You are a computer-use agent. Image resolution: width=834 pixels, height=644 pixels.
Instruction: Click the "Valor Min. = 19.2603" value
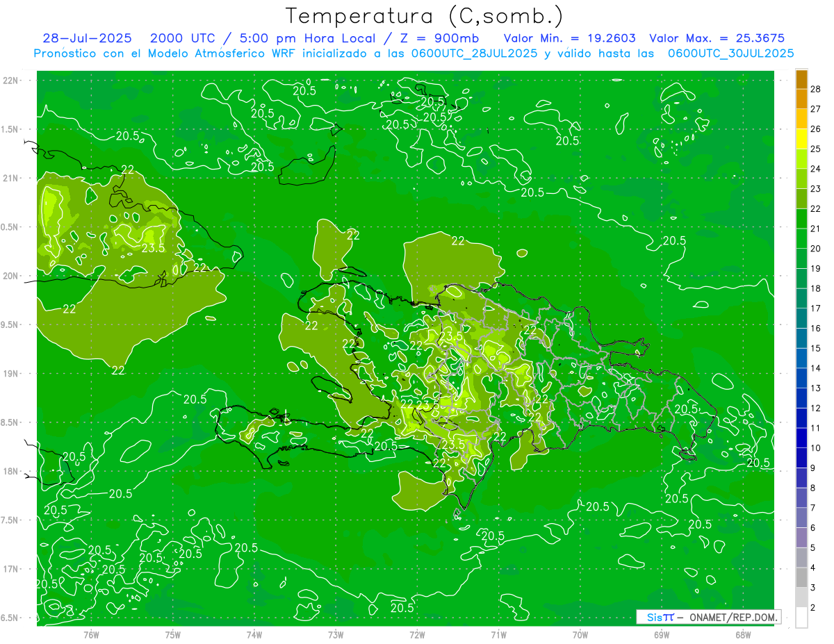pyautogui.click(x=569, y=38)
